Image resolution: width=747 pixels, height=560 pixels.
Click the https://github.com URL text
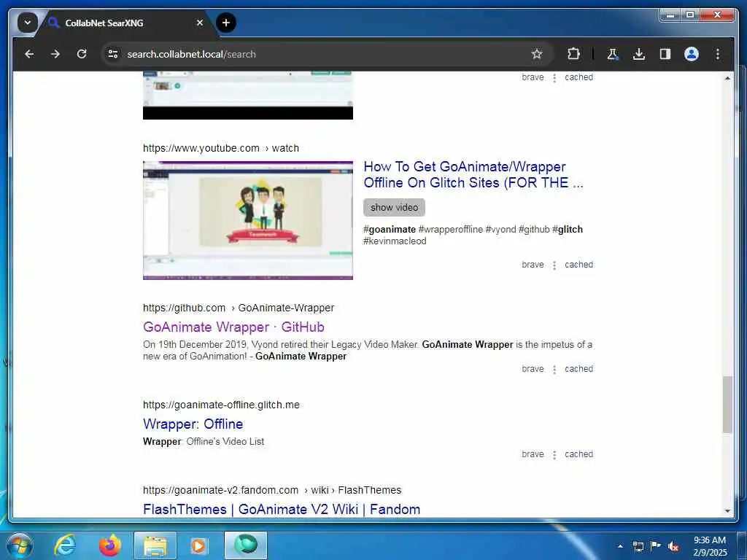184,308
